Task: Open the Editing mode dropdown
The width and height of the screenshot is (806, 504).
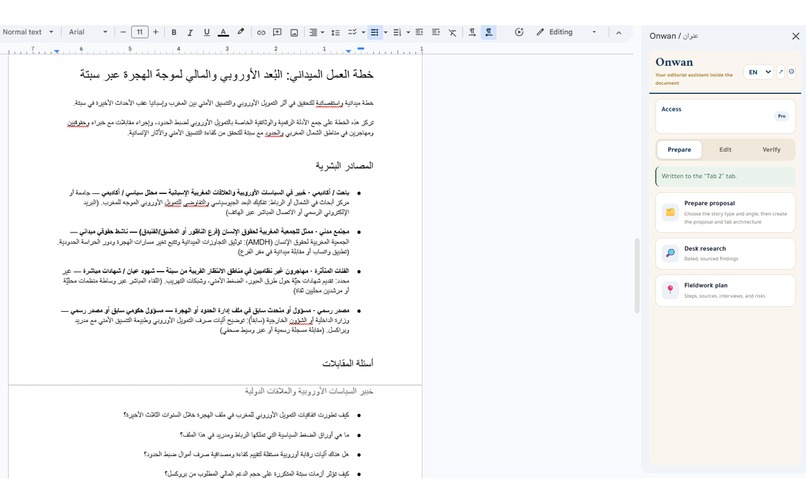Action: tap(565, 32)
